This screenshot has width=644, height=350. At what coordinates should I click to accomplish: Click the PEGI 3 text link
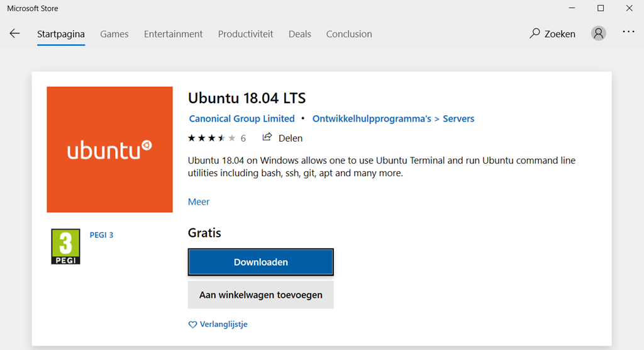[x=102, y=235]
